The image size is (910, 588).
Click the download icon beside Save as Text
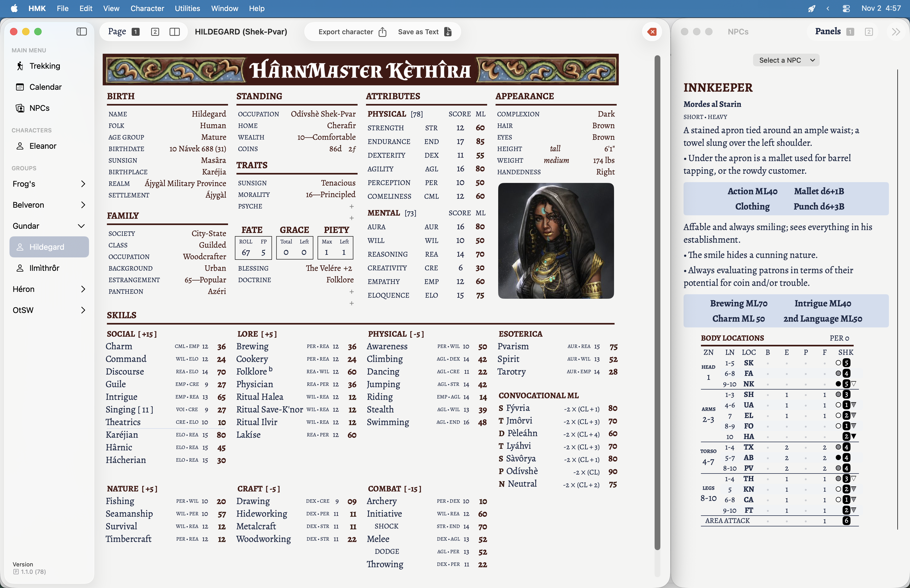[448, 32]
